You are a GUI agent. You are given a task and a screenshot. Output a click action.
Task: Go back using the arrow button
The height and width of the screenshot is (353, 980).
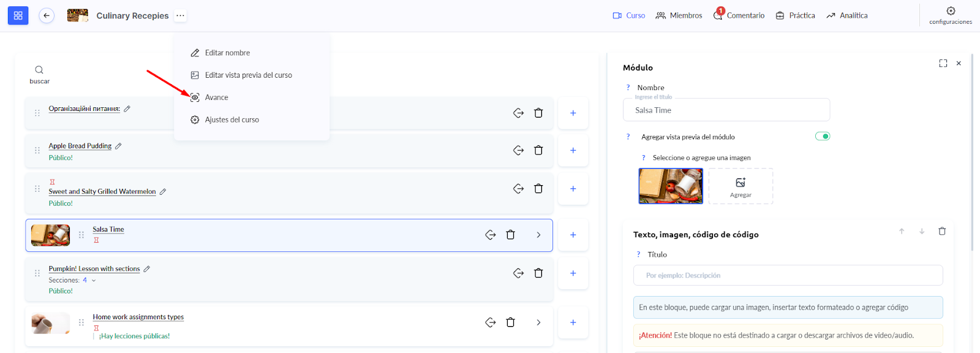(x=47, y=15)
